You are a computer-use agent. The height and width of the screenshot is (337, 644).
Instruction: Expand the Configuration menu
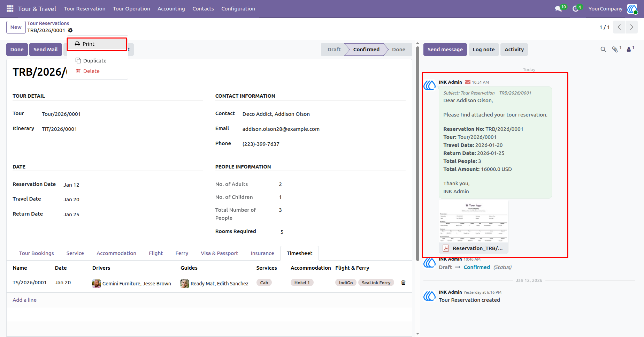pyautogui.click(x=238, y=9)
